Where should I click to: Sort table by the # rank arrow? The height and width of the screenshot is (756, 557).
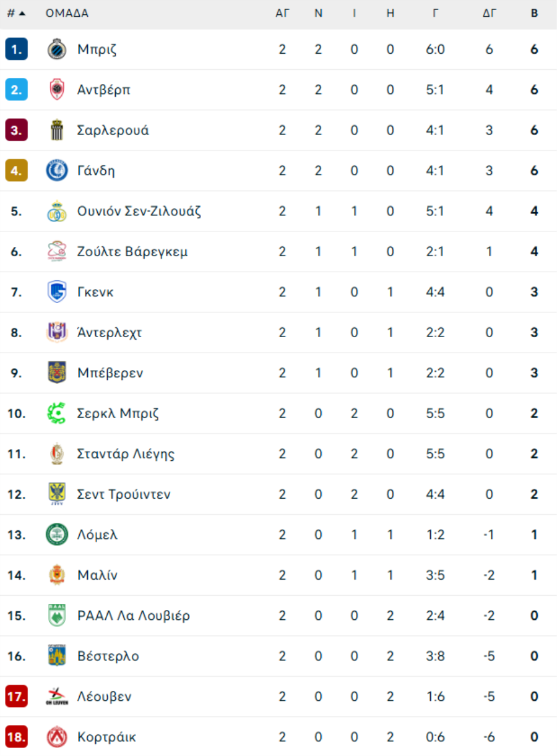click(16, 13)
